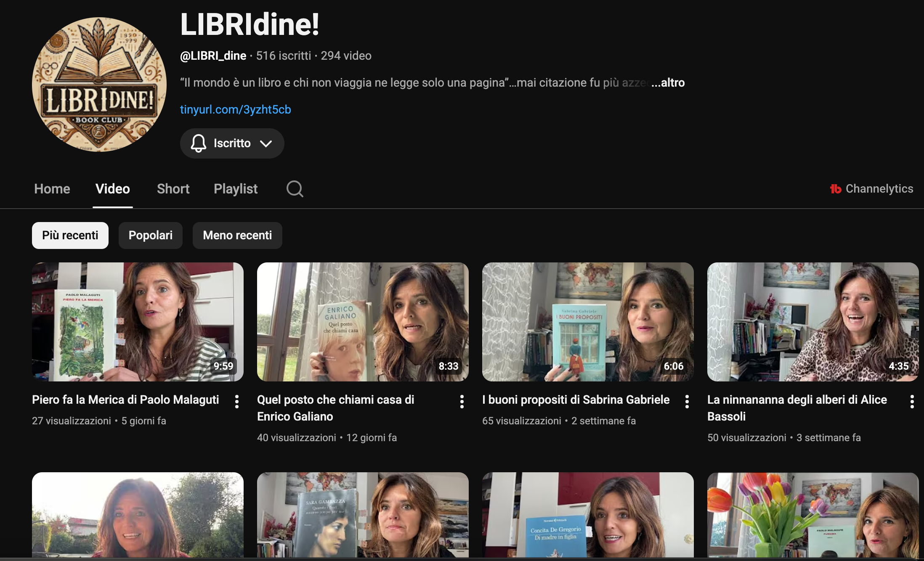924x561 pixels.
Task: Click the 40 visualizzazioni text
Action: click(297, 438)
